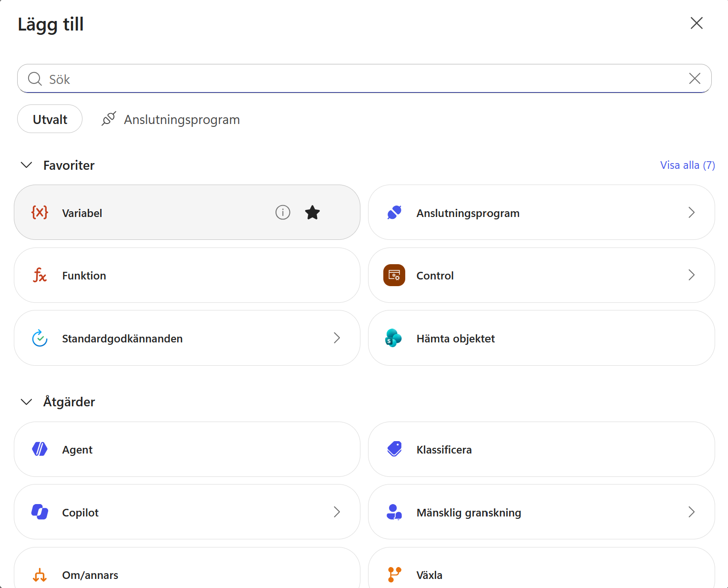Click the Agent icon
Image resolution: width=728 pixels, height=588 pixels.
pos(40,449)
